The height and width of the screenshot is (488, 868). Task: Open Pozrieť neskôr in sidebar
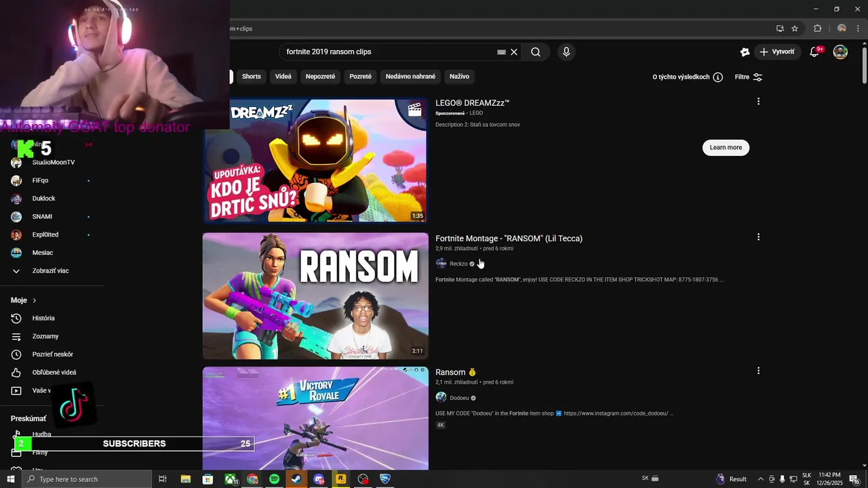click(x=52, y=354)
